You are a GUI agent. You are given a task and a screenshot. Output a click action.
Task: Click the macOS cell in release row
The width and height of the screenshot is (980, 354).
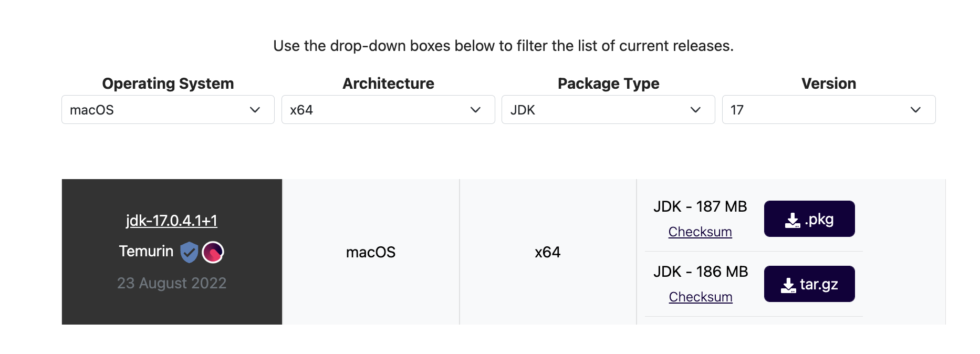(x=371, y=252)
